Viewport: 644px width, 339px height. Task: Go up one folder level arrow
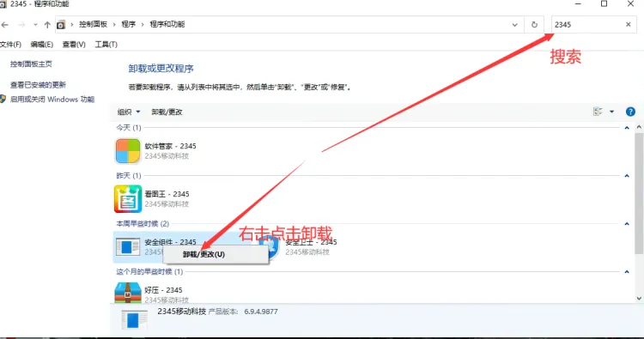pyautogui.click(x=47, y=25)
